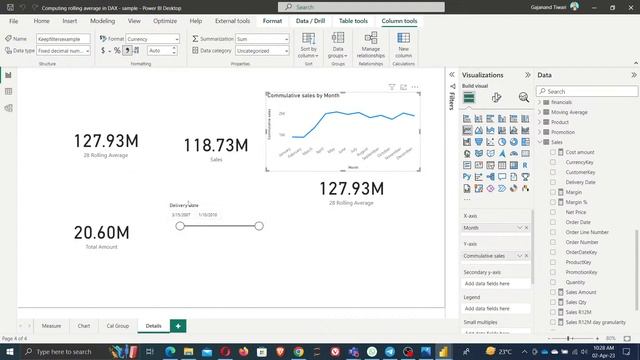Expand the Promotion table
Screen dimensions: 640x360
coord(540,132)
